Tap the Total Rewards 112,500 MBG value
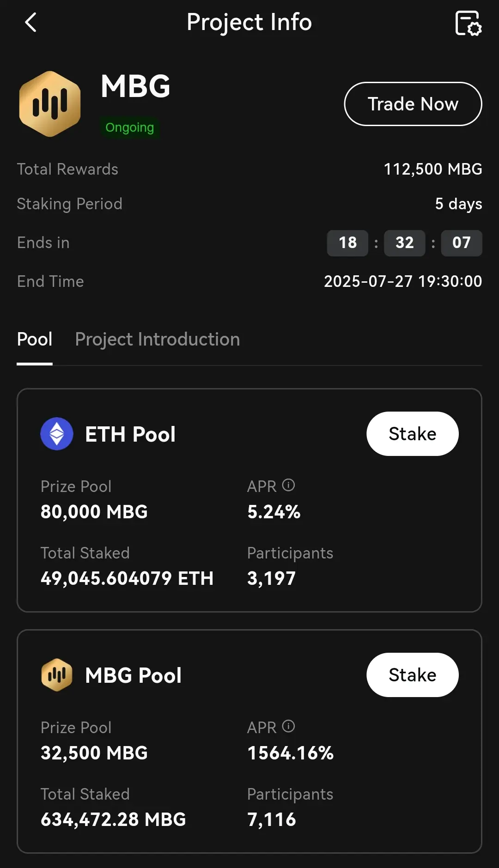Screen dimensions: 499x868 433,169
